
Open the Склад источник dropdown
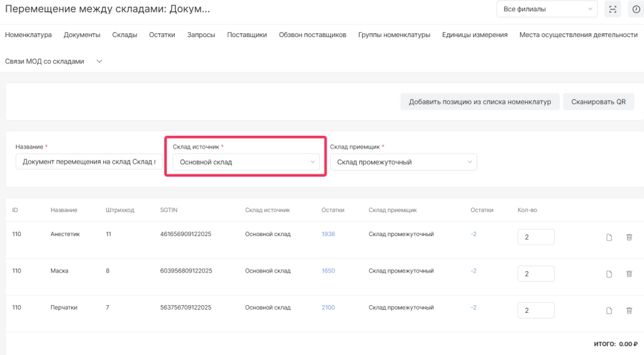click(245, 162)
